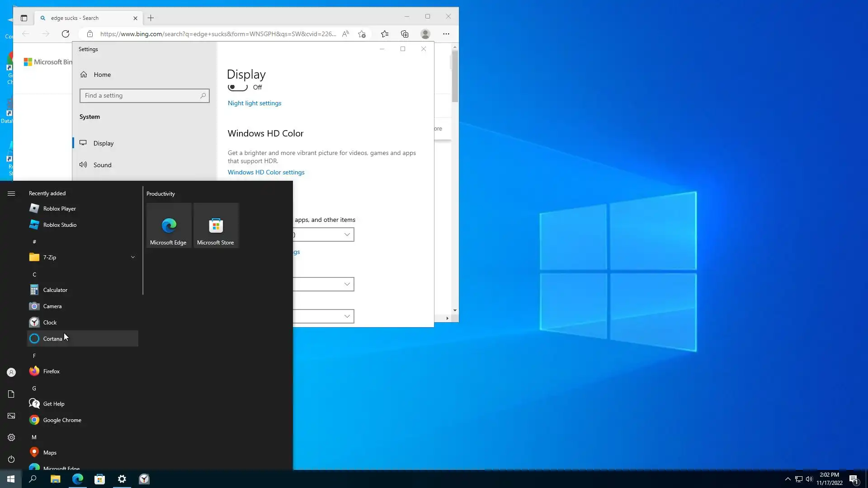868x488 pixels.
Task: Open File Explorer from taskbar
Action: 55,479
